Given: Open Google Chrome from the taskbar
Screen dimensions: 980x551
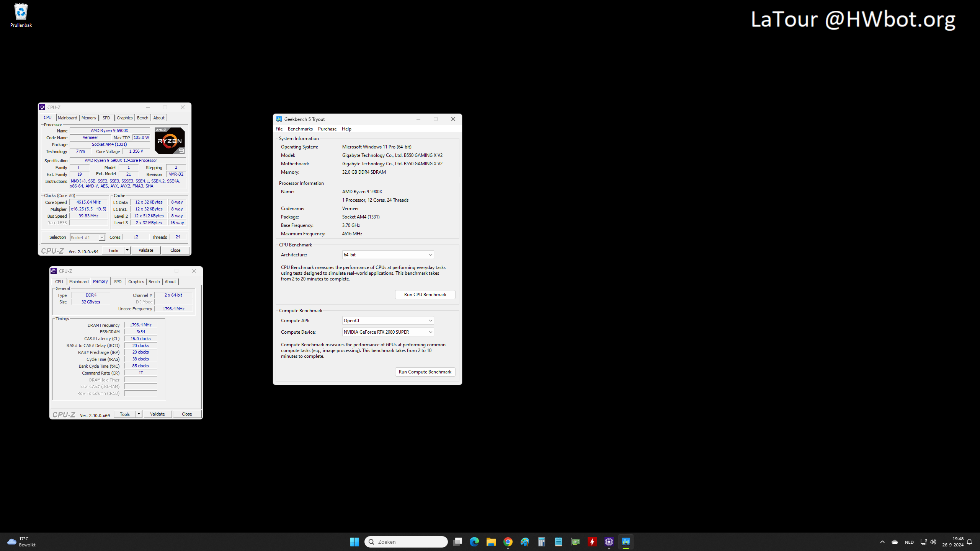Looking at the screenshot, I should pos(508,542).
